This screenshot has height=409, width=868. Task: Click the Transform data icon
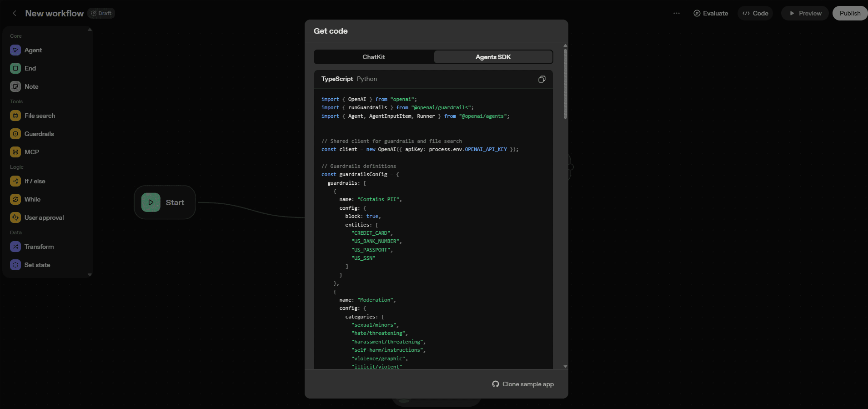15,247
